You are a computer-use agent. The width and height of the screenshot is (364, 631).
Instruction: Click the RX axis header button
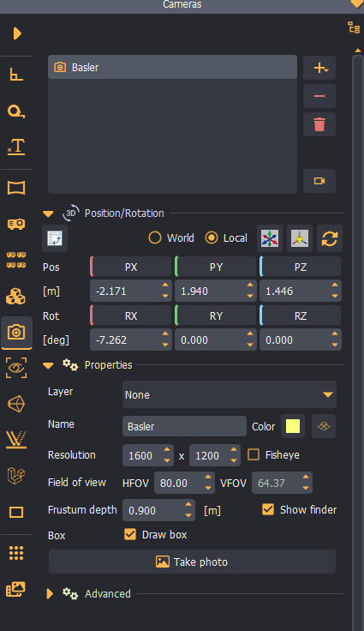click(x=131, y=315)
